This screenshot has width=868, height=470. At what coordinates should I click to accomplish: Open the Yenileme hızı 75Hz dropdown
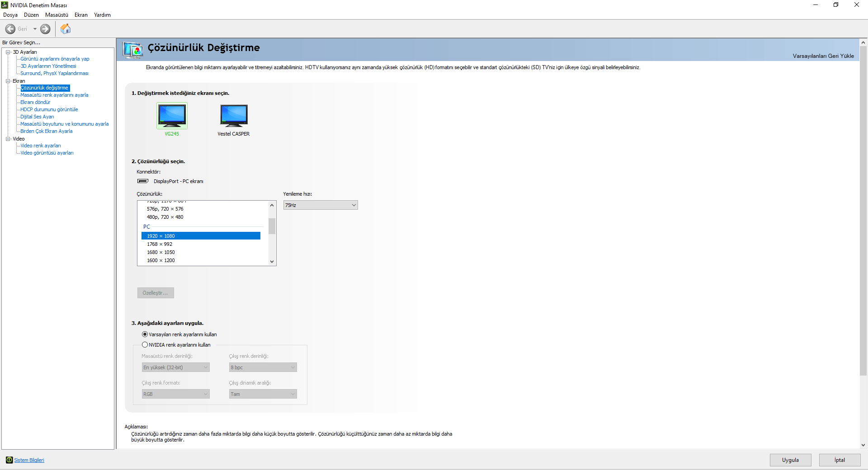(321, 205)
